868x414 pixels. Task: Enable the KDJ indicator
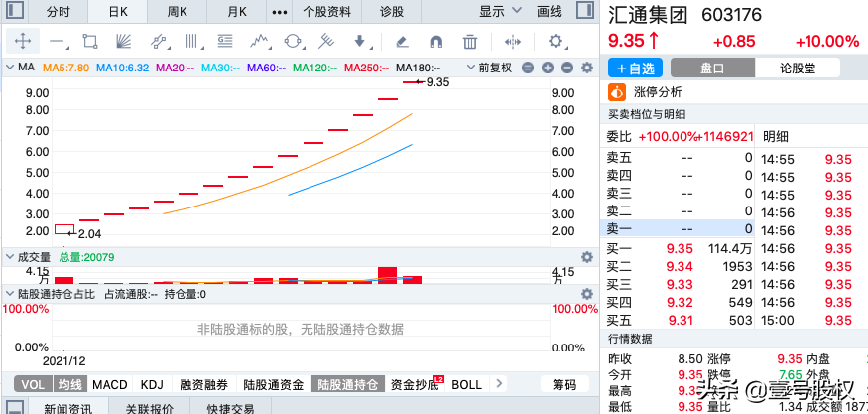coord(152,384)
